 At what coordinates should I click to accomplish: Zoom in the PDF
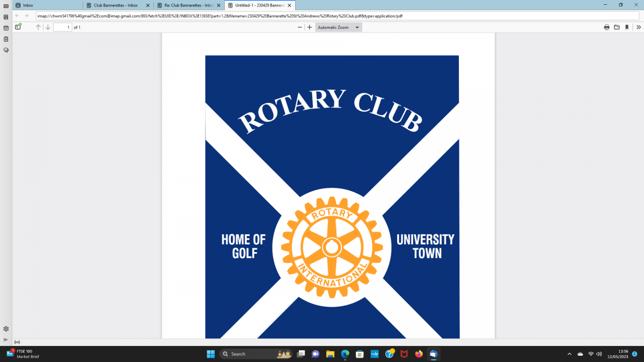coord(309,27)
